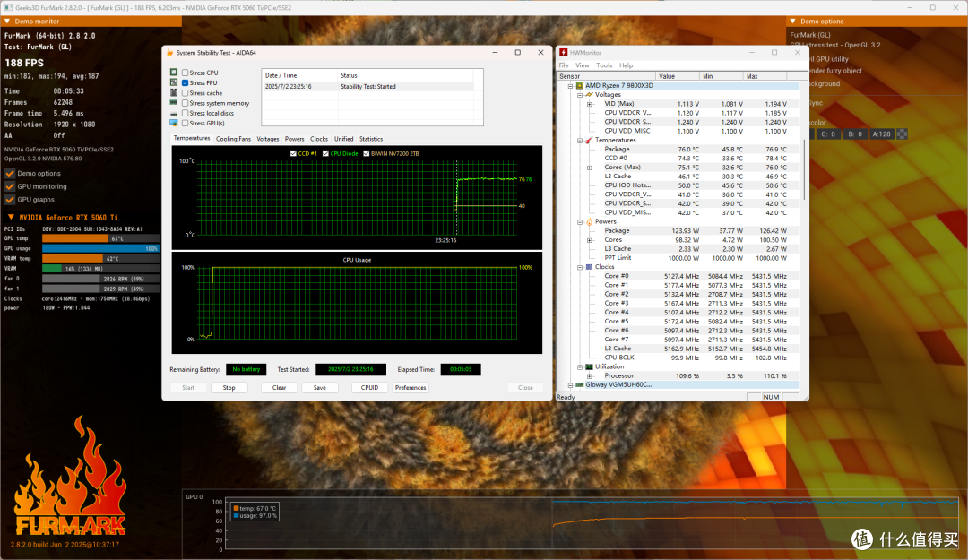968x560 pixels.
Task: Toggle the CPU Diode graph checkbox
Action: point(325,153)
